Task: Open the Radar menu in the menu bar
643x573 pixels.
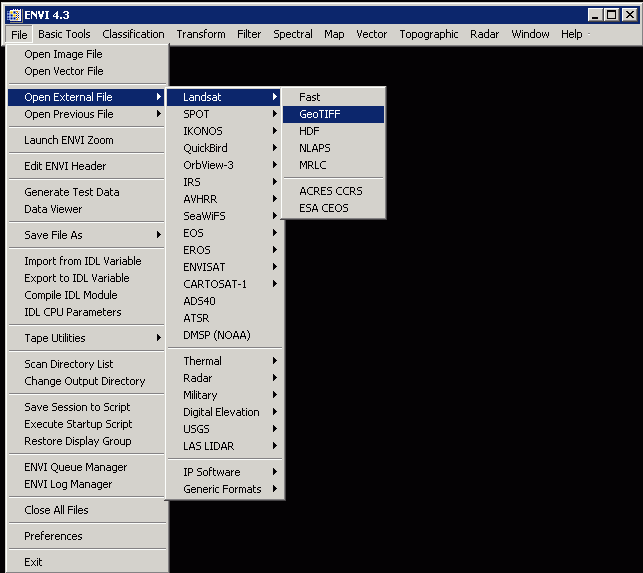Action: 484,34
